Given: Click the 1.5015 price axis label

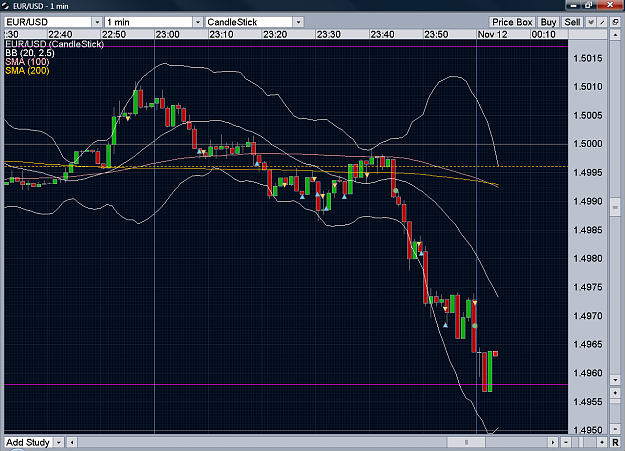Looking at the screenshot, I should pyautogui.click(x=588, y=59).
